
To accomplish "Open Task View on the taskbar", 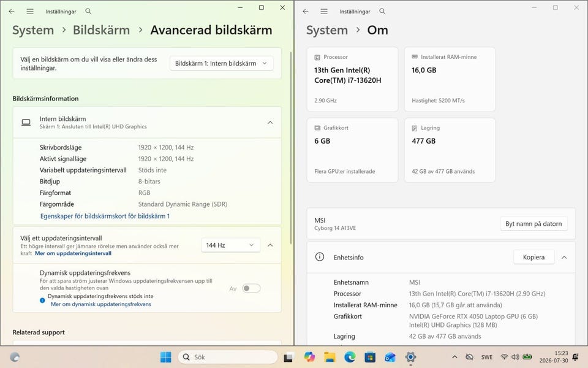I will 288,357.
